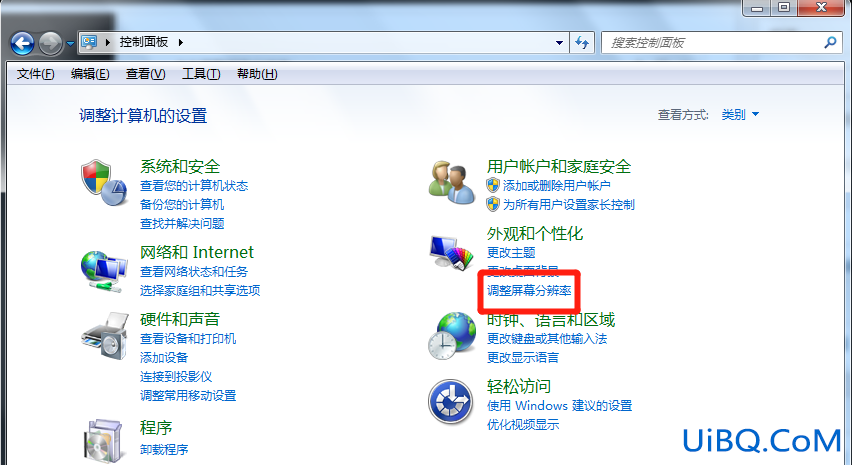Screen dimensions: 852x465
Task: Click 优化视频显示 link
Action: pyautogui.click(x=523, y=425)
